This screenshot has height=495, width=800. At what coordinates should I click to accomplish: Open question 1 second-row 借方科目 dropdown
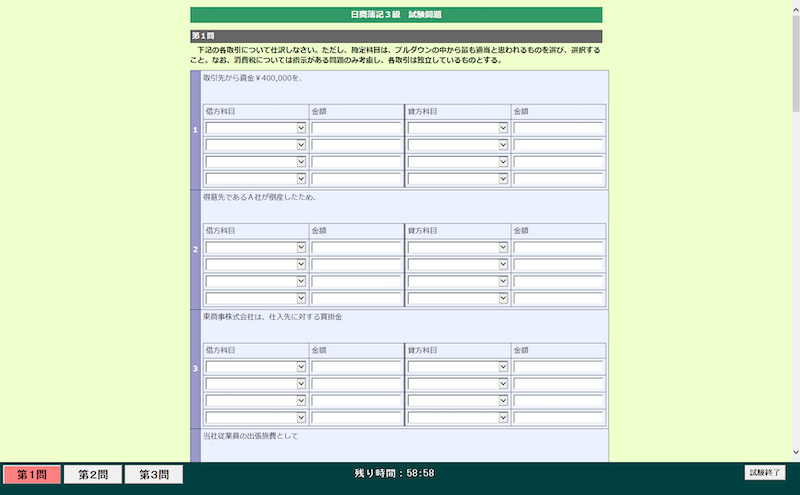tap(256, 144)
